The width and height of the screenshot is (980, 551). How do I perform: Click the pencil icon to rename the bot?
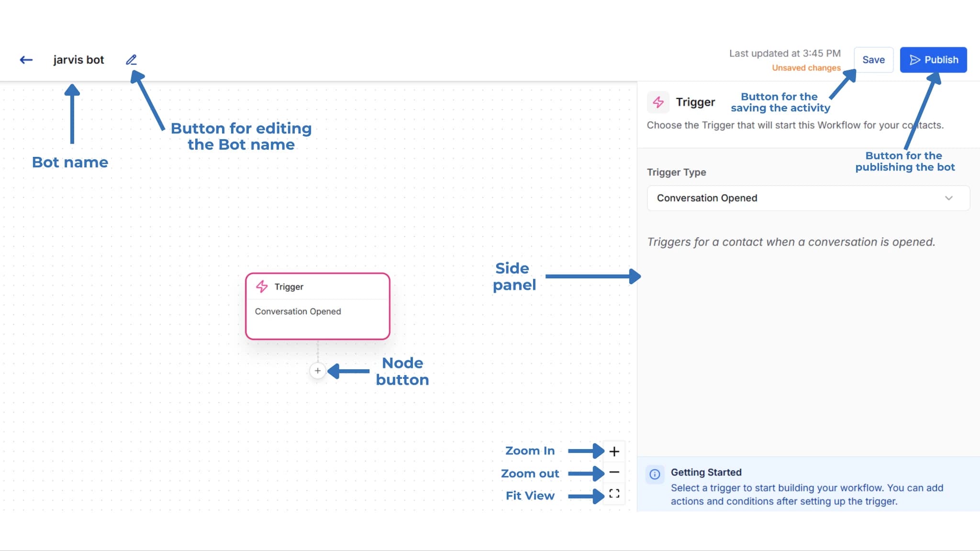coord(132,60)
